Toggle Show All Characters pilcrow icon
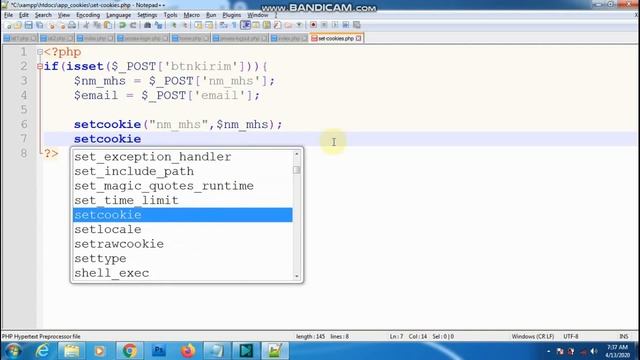Viewport: 640px width, 360px height. point(234,25)
